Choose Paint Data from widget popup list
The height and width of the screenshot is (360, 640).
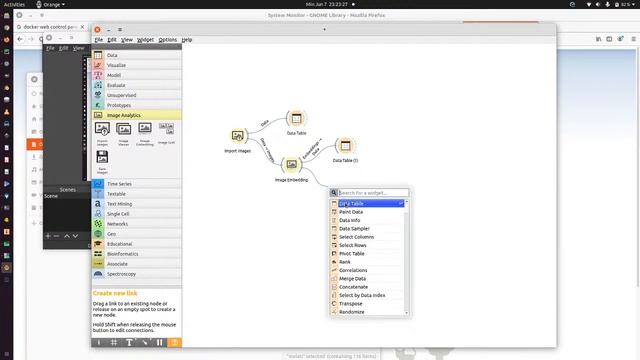pyautogui.click(x=367, y=212)
